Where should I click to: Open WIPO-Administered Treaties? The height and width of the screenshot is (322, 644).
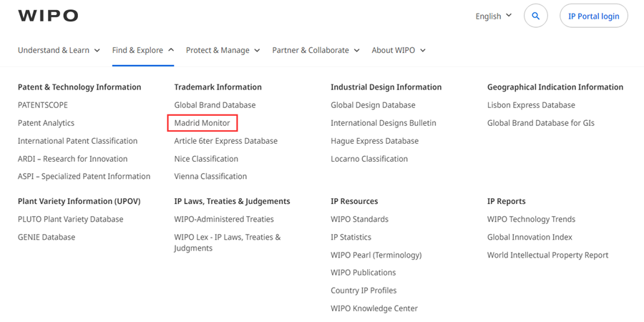(x=224, y=220)
